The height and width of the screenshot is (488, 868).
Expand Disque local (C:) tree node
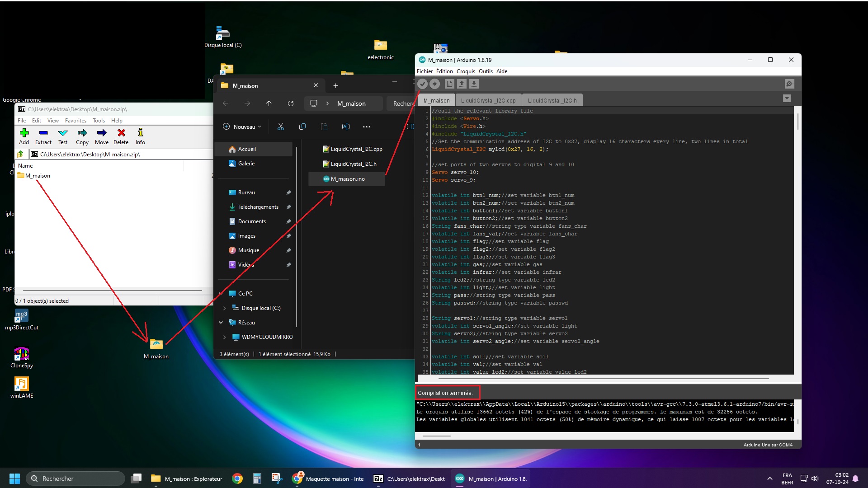pyautogui.click(x=225, y=308)
